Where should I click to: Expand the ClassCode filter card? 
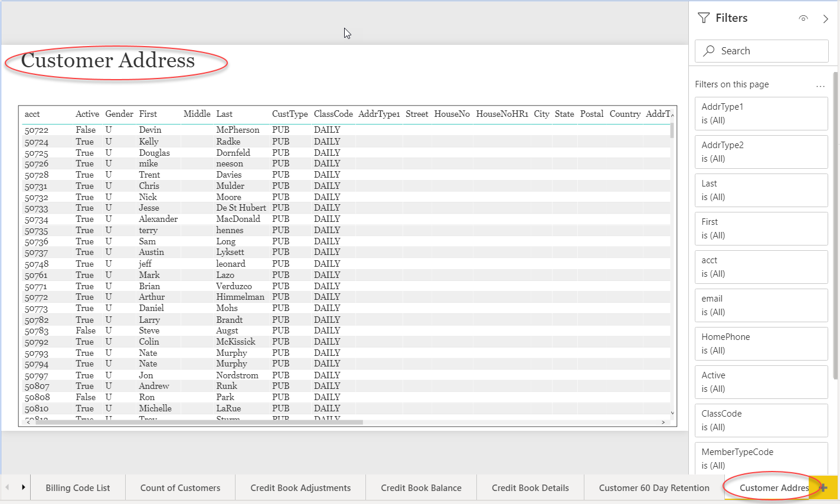click(761, 420)
